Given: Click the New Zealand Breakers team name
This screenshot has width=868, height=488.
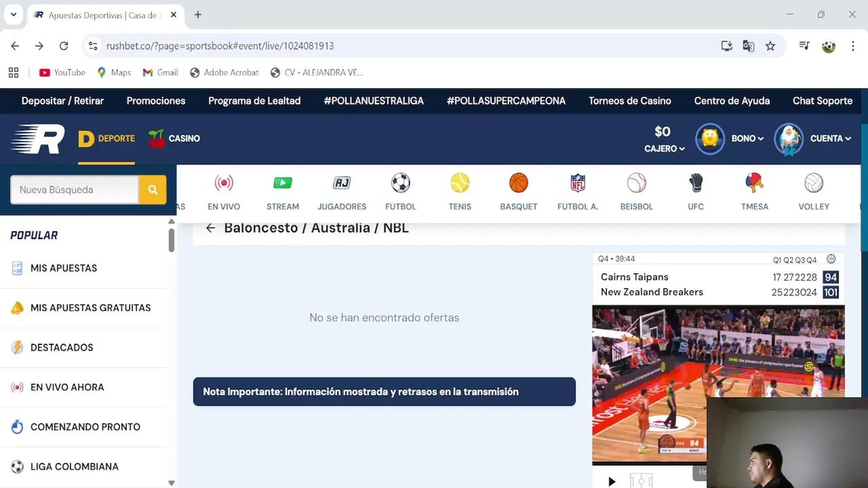Looking at the screenshot, I should point(652,292).
